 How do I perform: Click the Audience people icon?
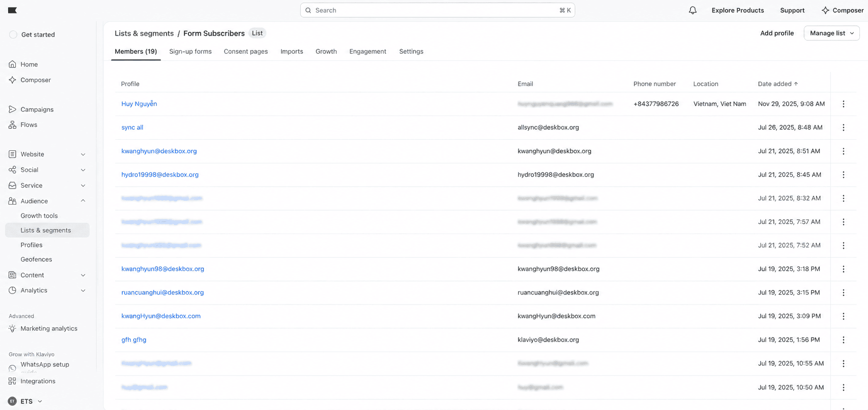(x=12, y=201)
